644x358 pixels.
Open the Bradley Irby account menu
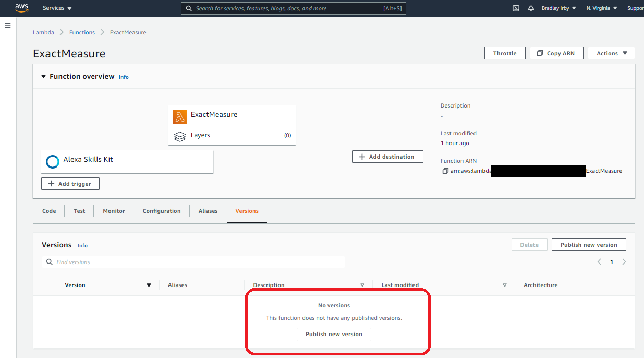coord(558,8)
